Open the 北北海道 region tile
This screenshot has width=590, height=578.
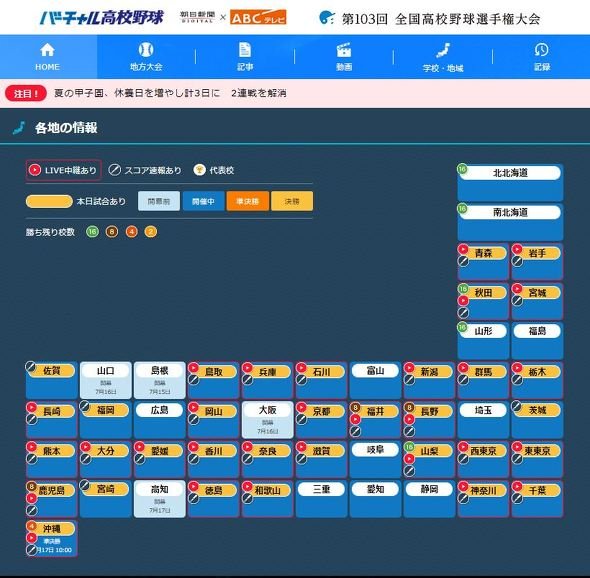click(510, 182)
